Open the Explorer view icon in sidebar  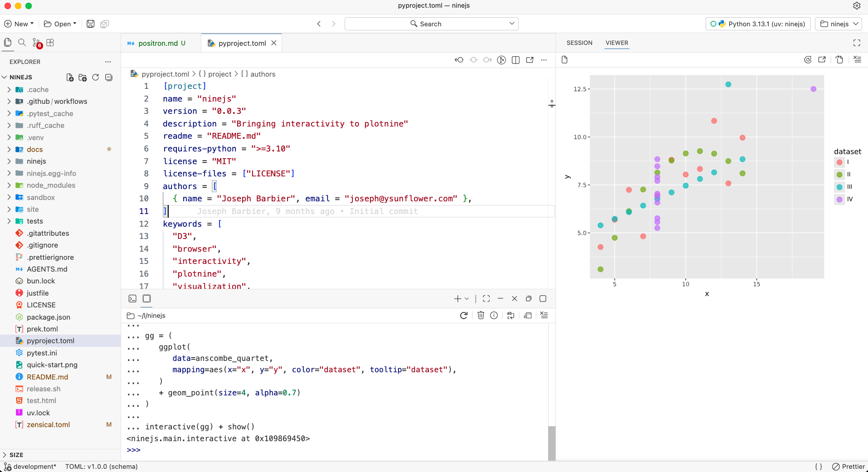(x=8, y=43)
